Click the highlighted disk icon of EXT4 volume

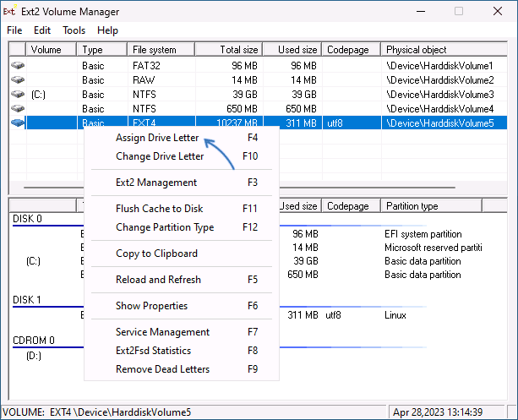pos(18,123)
